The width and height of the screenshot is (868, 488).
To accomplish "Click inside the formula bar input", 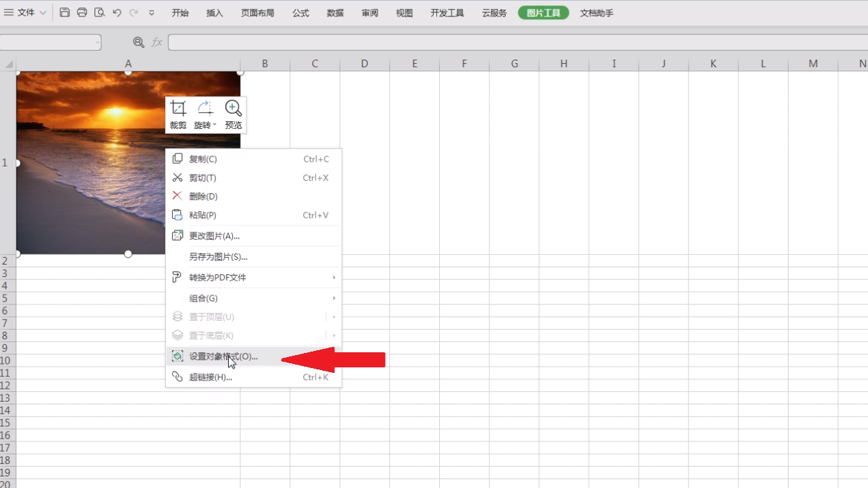I will coord(514,42).
